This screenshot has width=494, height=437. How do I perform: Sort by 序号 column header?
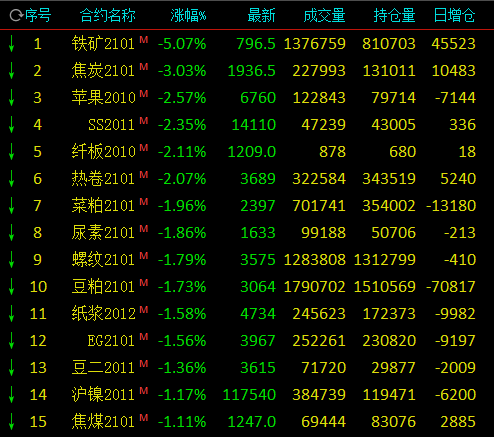click(38, 15)
